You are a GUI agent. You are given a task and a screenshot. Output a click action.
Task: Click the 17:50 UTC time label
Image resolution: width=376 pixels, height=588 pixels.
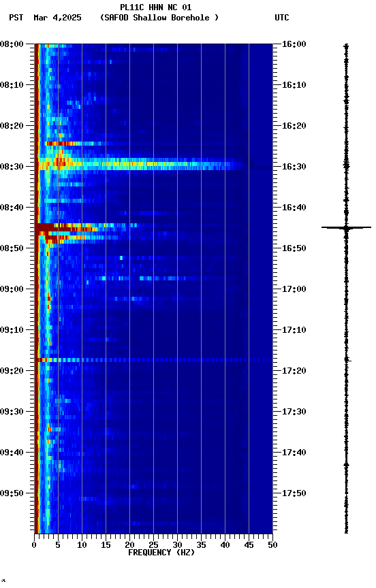(294, 493)
